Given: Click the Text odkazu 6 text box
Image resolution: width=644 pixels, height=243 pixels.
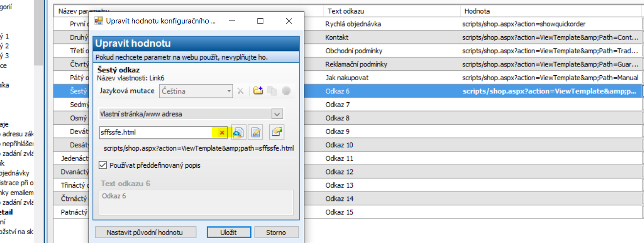Looking at the screenshot, I should (195, 202).
